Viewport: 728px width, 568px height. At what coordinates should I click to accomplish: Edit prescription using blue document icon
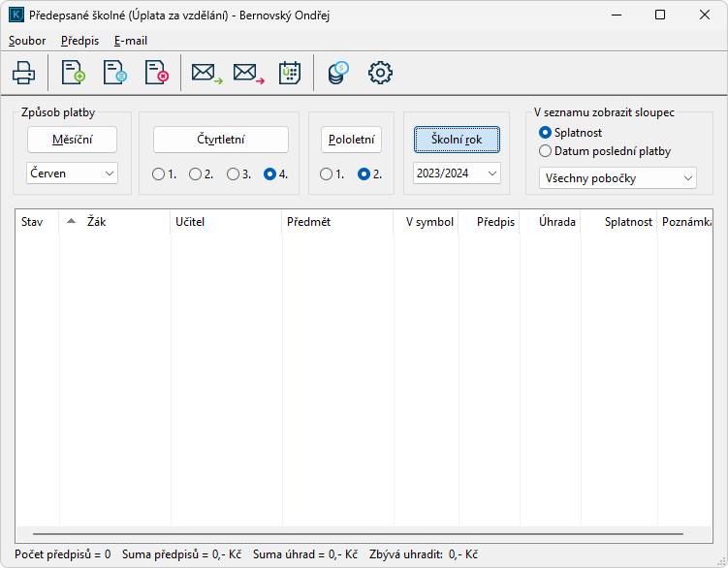pyautogui.click(x=114, y=73)
